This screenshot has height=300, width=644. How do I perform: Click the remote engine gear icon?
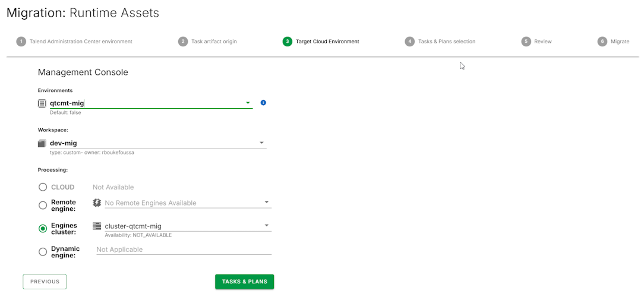(x=97, y=203)
